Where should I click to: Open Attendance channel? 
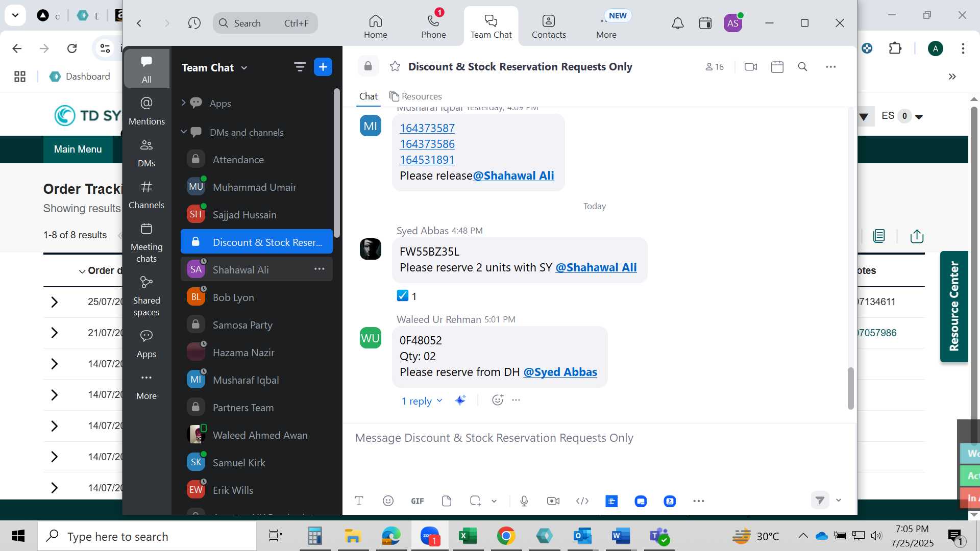tap(257, 159)
